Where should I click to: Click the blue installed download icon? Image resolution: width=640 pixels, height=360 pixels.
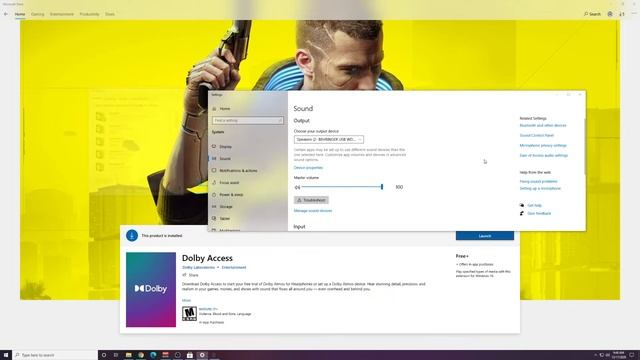click(x=132, y=236)
